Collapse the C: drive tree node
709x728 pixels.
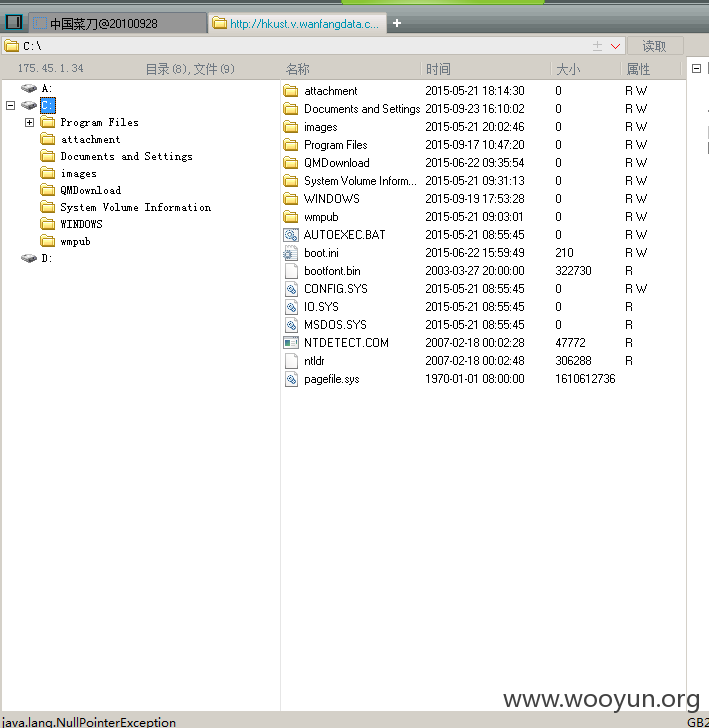11,105
